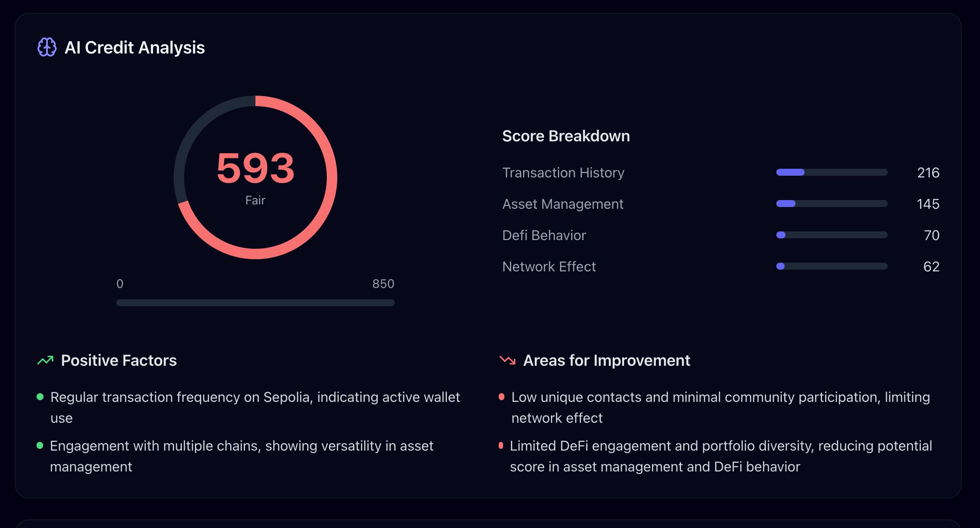Click the Defi Behavior progress bar
The height and width of the screenshot is (528, 980).
pos(831,235)
